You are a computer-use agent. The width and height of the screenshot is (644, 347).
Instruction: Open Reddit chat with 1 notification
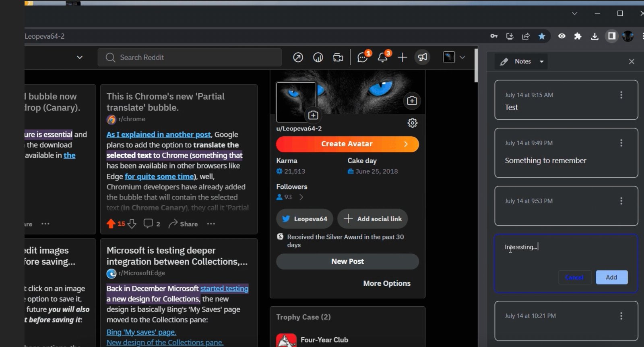pos(363,58)
